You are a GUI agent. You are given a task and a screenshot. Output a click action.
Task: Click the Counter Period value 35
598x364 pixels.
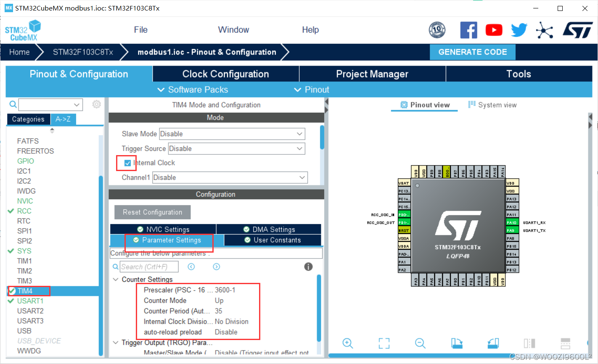pos(219,311)
